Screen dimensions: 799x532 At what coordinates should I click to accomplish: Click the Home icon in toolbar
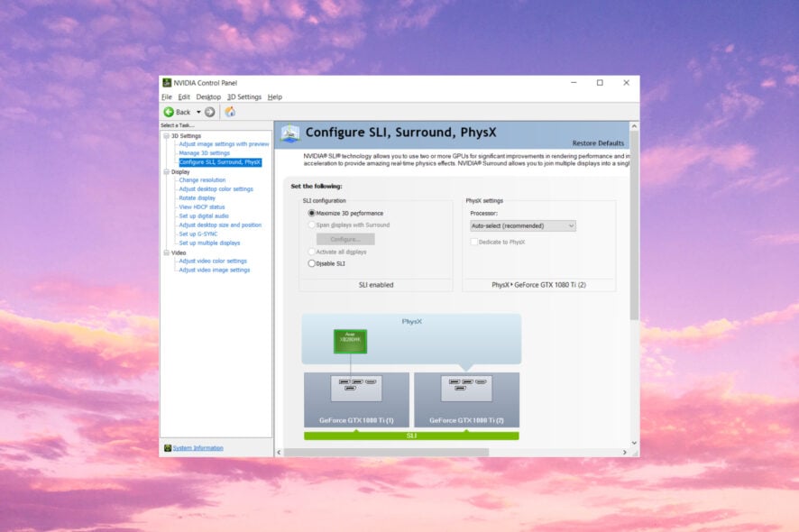point(230,112)
